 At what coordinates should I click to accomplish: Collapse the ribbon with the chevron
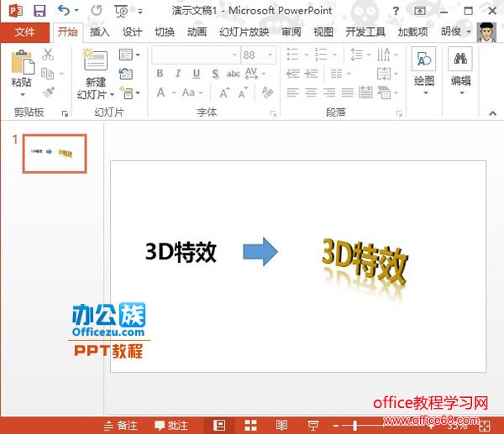click(492, 113)
